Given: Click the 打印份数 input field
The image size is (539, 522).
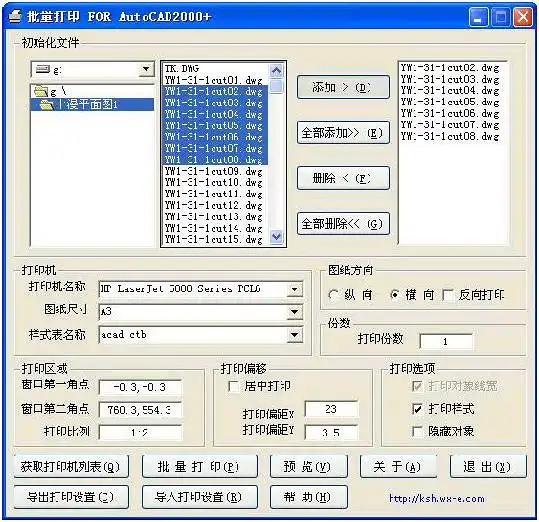Looking at the screenshot, I should pos(446,342).
